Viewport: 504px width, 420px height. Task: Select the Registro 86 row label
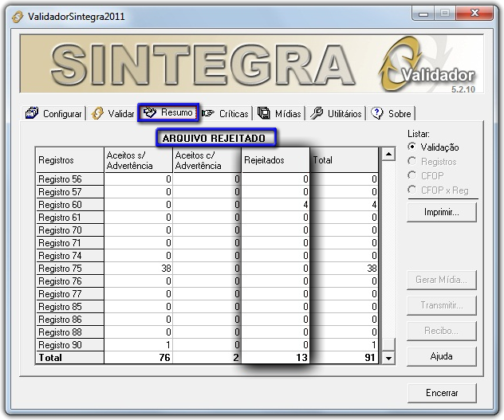tap(69, 320)
